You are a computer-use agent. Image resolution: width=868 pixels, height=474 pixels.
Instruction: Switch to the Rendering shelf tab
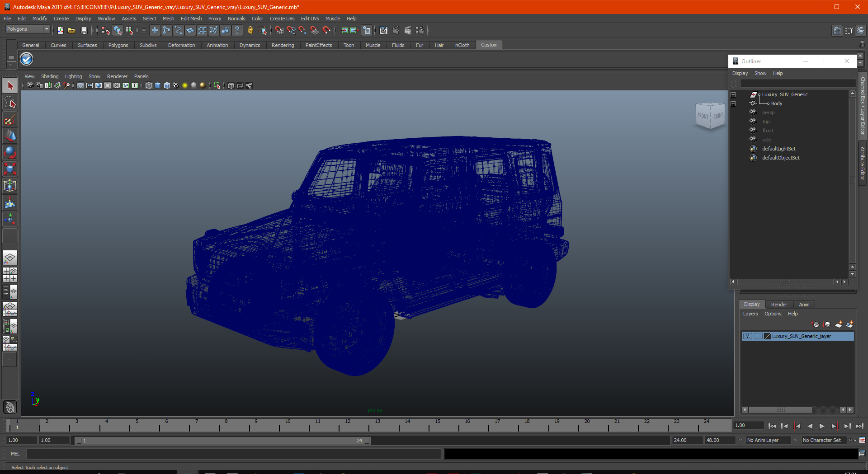click(x=283, y=45)
